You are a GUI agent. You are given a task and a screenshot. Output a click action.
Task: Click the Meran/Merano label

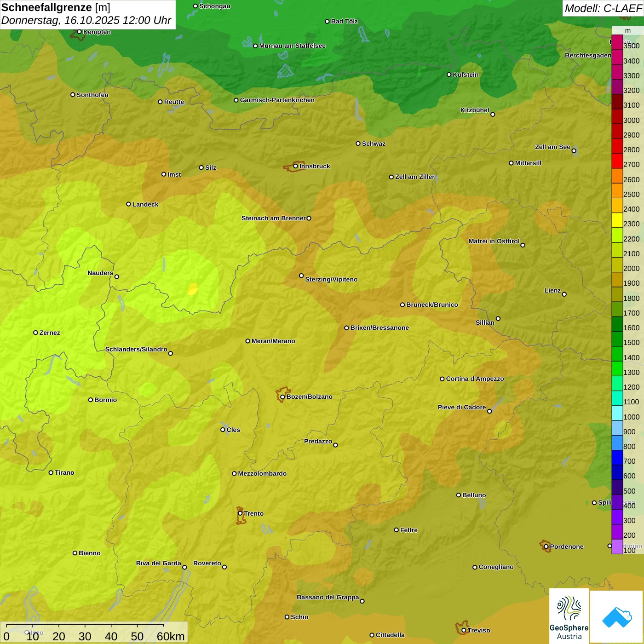(273, 341)
